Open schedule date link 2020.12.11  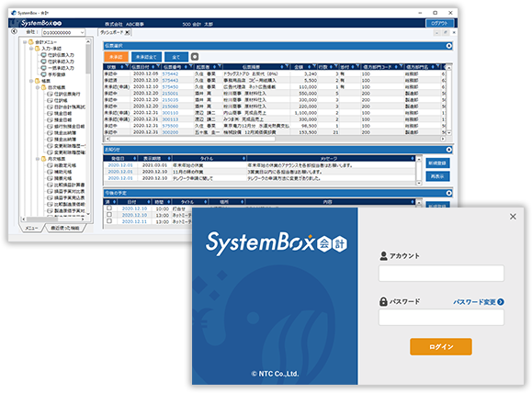134,221
